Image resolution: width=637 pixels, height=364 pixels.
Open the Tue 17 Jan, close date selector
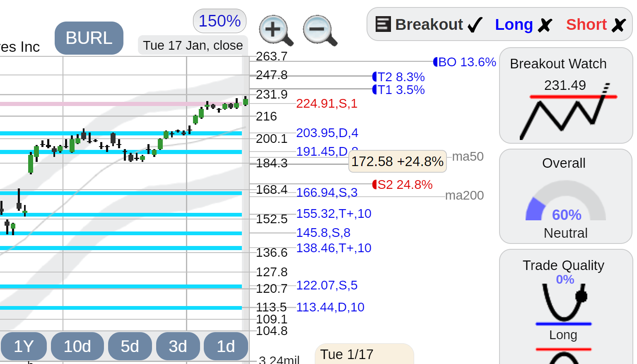[x=193, y=45]
